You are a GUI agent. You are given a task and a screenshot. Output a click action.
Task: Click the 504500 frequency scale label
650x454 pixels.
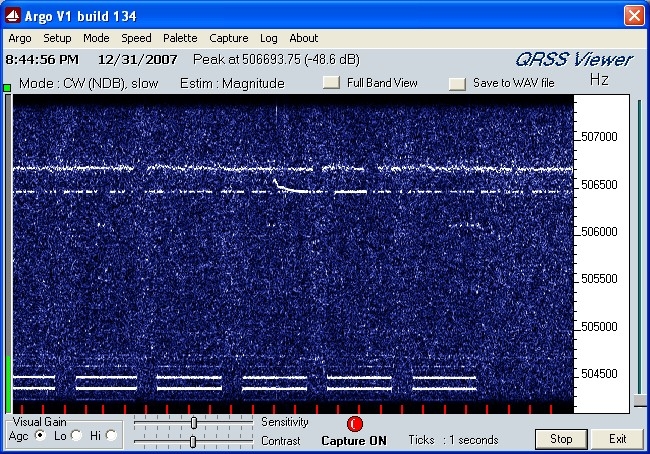click(x=599, y=374)
